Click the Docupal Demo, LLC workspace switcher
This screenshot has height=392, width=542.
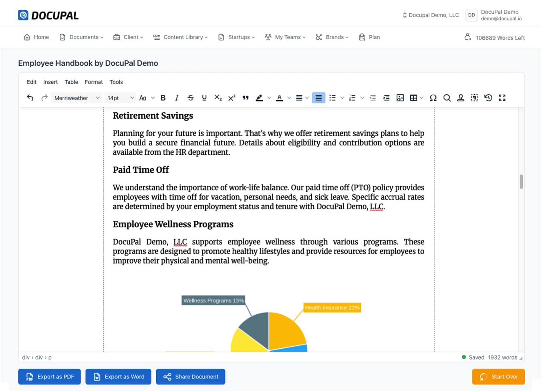(431, 15)
